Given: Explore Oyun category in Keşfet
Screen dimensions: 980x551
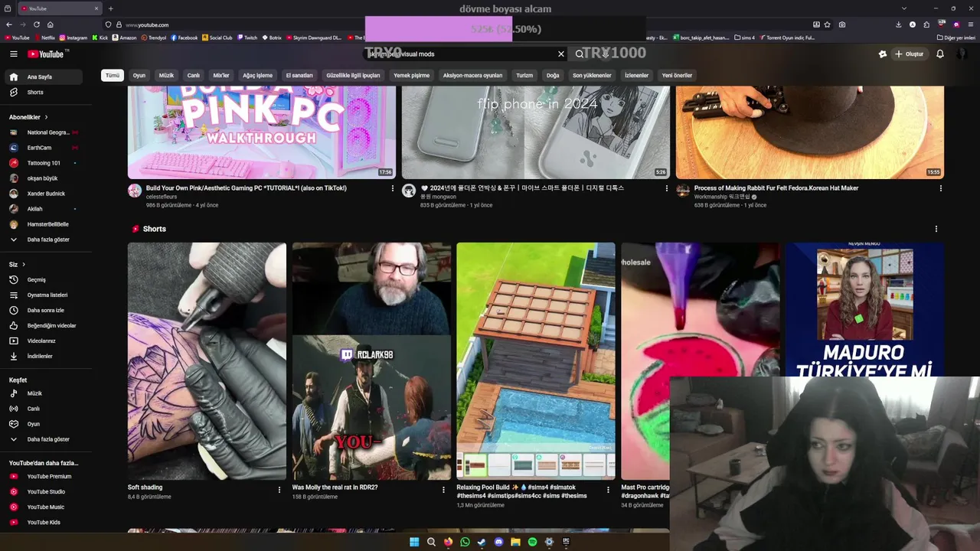Looking at the screenshot, I should 44,424.
